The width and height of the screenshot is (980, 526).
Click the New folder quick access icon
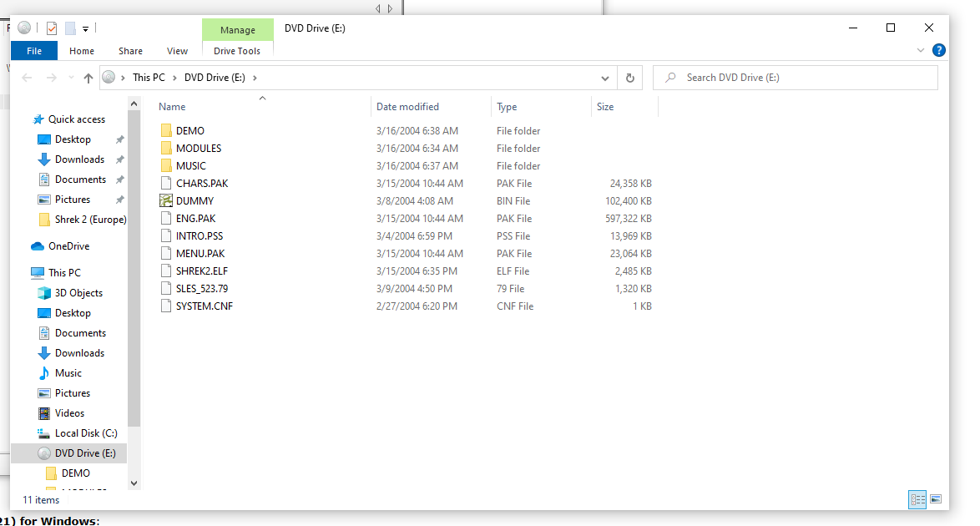pyautogui.click(x=70, y=28)
